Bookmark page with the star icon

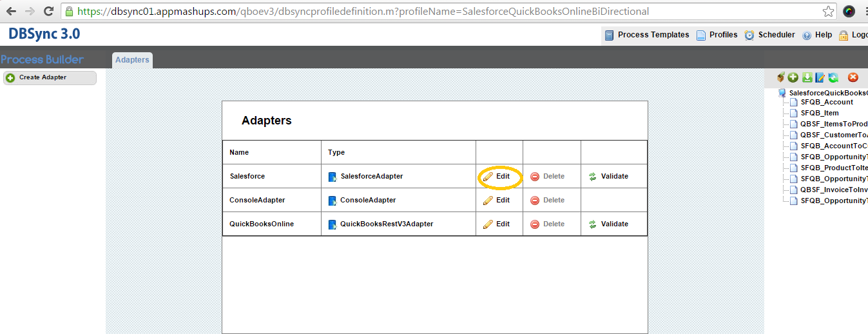pos(828,12)
